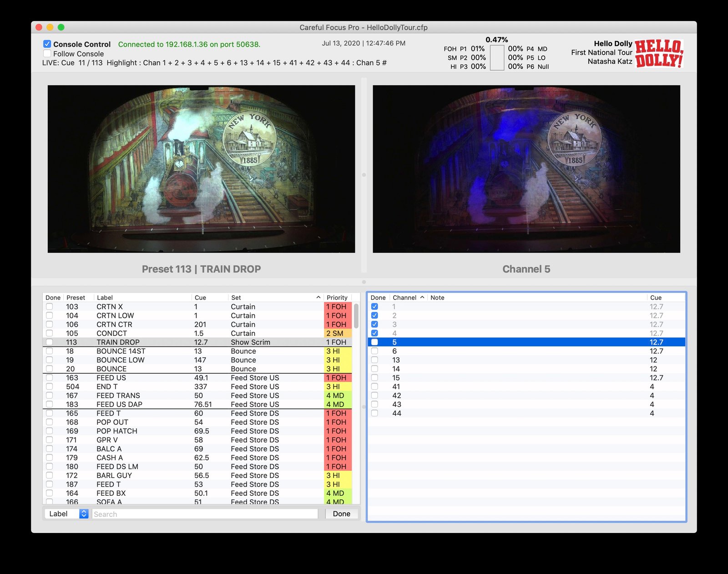Open the Label search filter dropdown
728x574 pixels.
(x=66, y=513)
